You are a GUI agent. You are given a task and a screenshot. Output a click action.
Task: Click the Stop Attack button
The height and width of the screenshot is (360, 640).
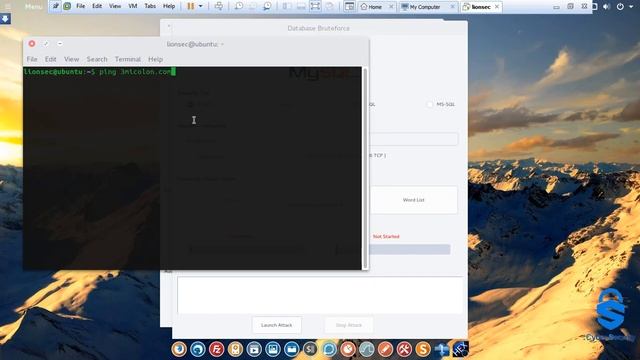click(x=349, y=325)
